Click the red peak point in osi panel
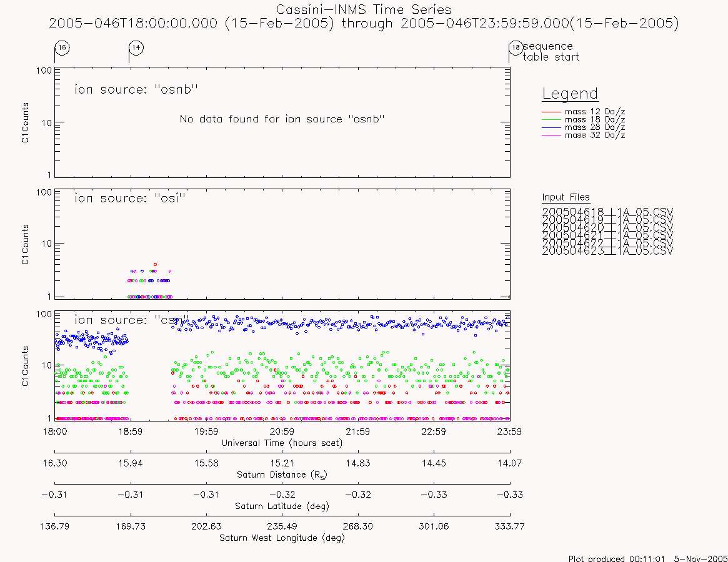 point(155,265)
